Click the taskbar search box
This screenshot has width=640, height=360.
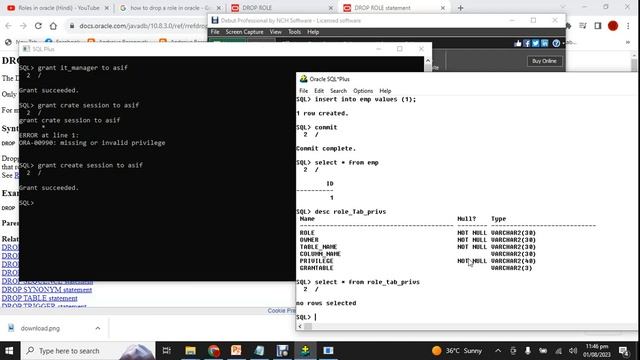tap(88, 351)
